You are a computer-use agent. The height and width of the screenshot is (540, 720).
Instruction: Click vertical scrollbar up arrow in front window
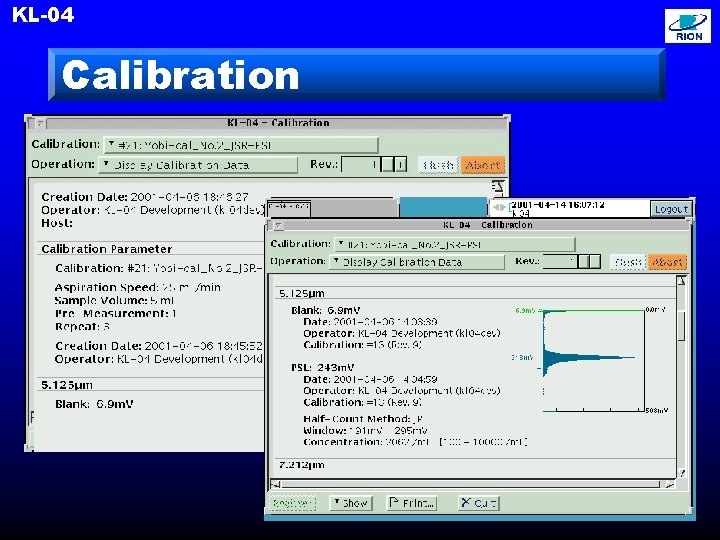(682, 281)
